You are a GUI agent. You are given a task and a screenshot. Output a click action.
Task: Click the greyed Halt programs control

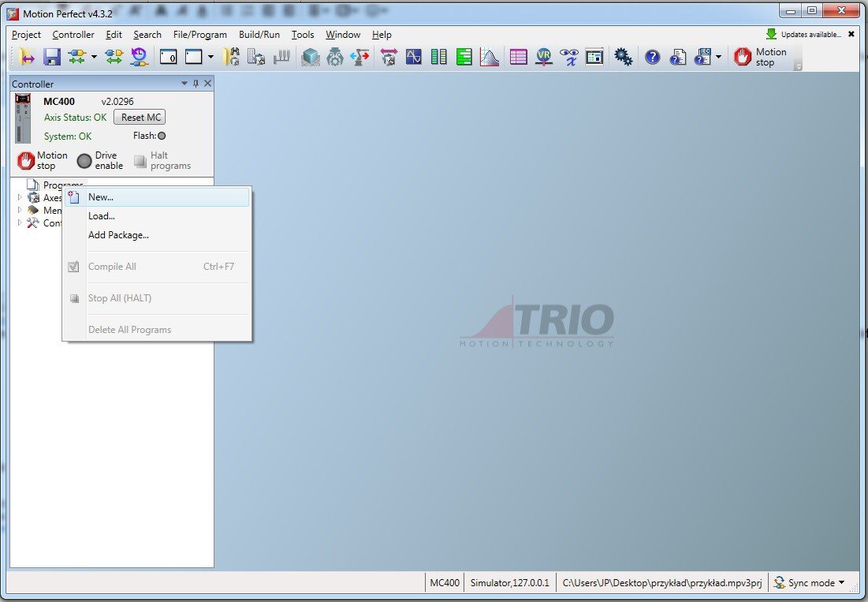(x=162, y=161)
